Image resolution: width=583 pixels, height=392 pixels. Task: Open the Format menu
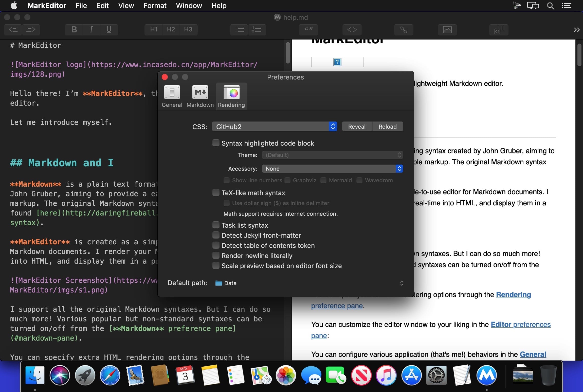click(155, 6)
